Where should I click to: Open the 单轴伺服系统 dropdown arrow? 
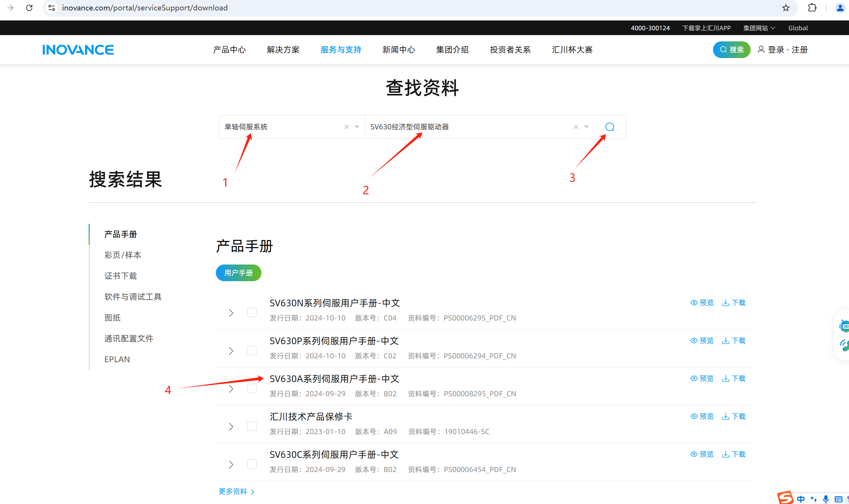(x=357, y=127)
